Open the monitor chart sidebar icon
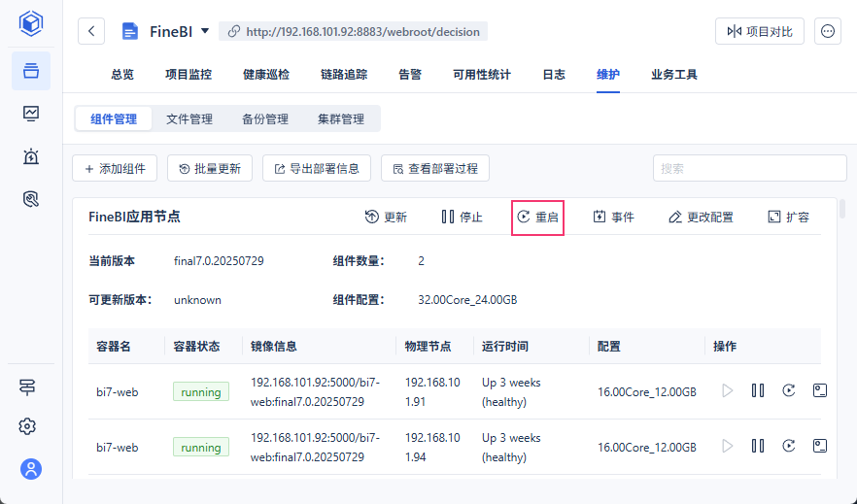 (31, 114)
